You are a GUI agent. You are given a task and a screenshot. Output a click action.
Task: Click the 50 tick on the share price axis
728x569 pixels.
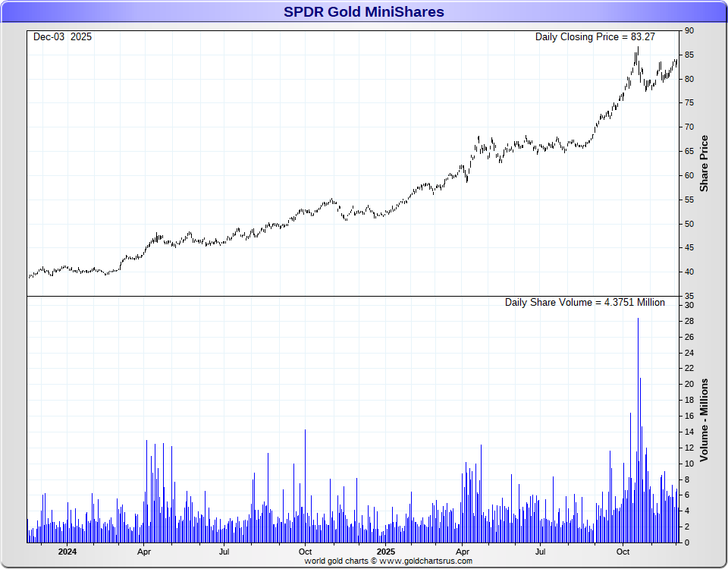pyautogui.click(x=689, y=224)
